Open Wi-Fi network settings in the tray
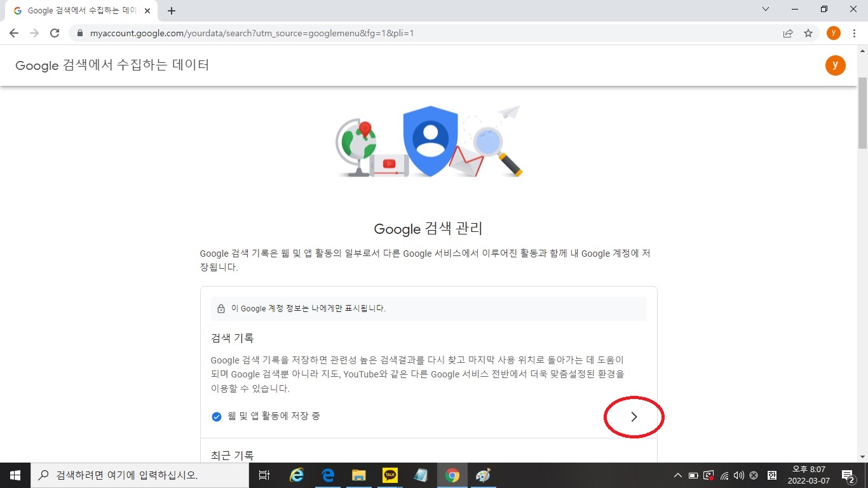 point(724,475)
